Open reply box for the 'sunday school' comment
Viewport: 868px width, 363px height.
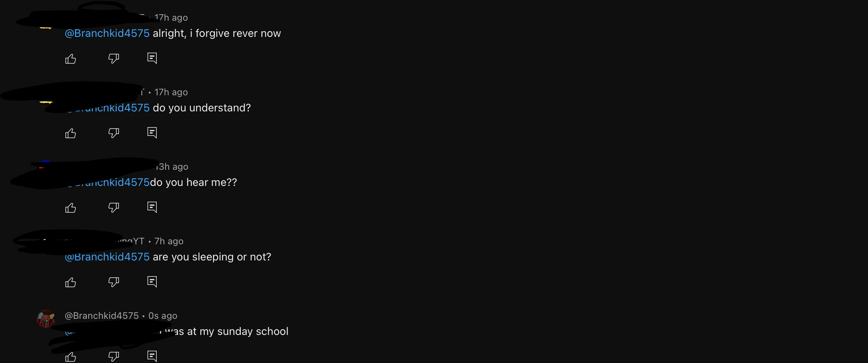click(152, 356)
